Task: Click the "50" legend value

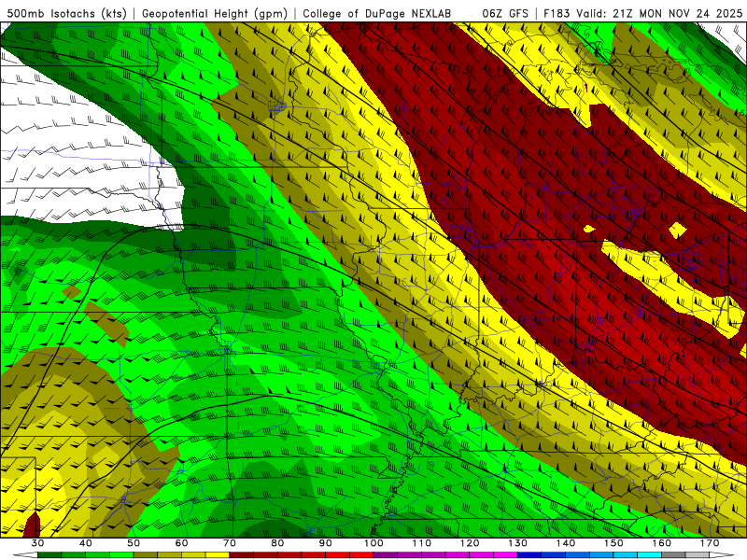Action: pos(134,543)
